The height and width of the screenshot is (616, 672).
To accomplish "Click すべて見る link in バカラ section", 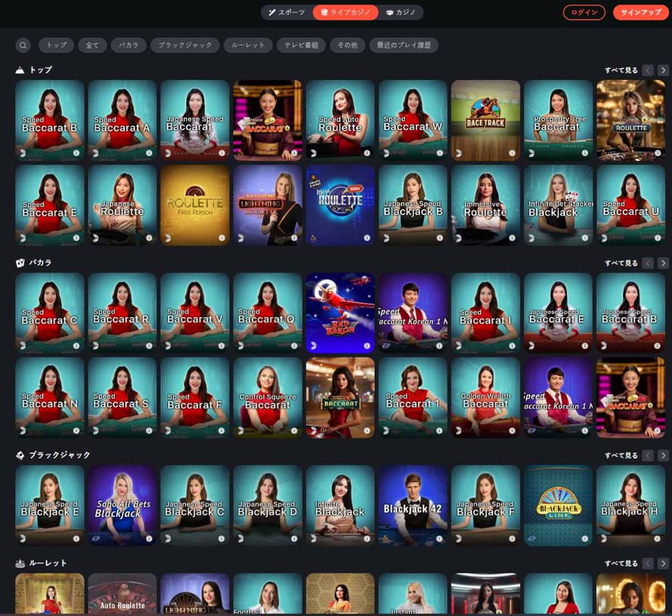I will (x=621, y=263).
